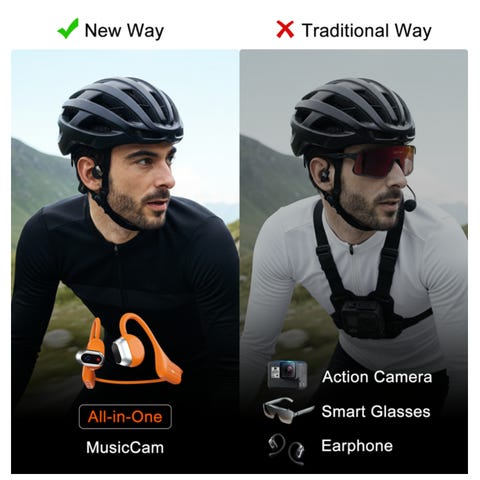
Task: Click the action camera icon
Action: [x=287, y=375]
